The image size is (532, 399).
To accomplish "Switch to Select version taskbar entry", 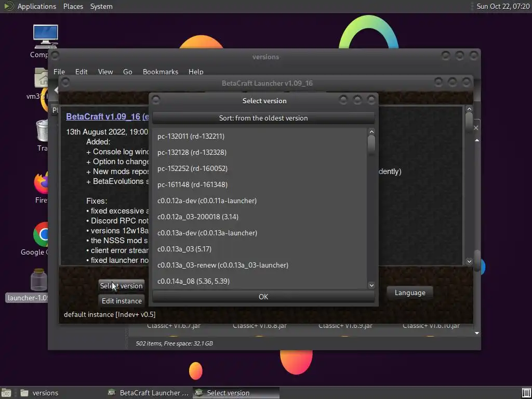I will 236,393.
